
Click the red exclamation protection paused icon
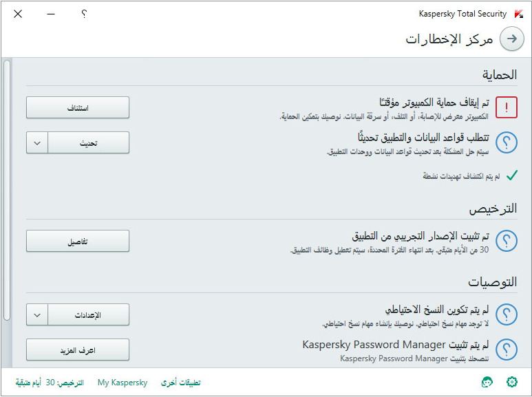click(507, 107)
